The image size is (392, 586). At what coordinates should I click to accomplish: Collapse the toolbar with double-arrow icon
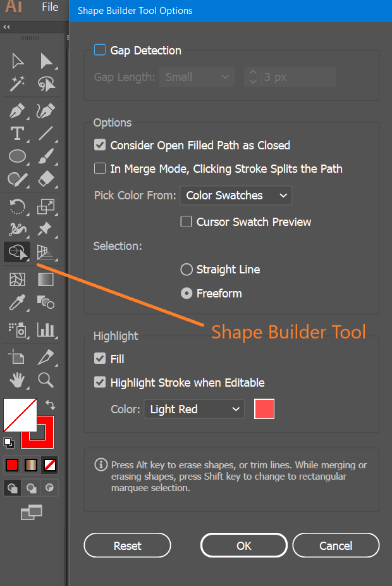coord(6,27)
